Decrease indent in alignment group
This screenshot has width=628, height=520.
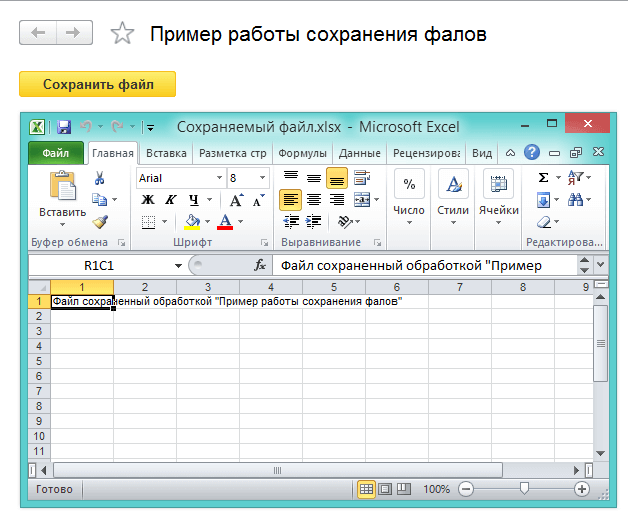(291, 221)
